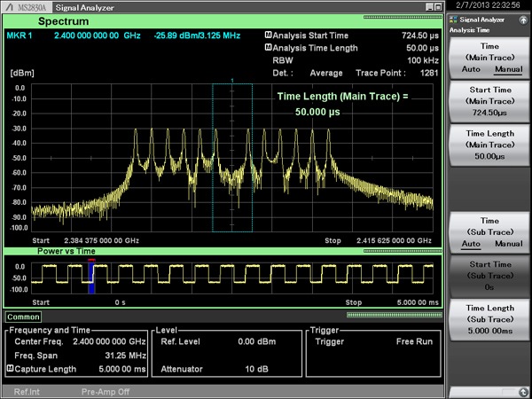The width and height of the screenshot is (532, 399).
Task: Click Power vs Time Stop 5.000 00 ms value
Action: coord(418,302)
